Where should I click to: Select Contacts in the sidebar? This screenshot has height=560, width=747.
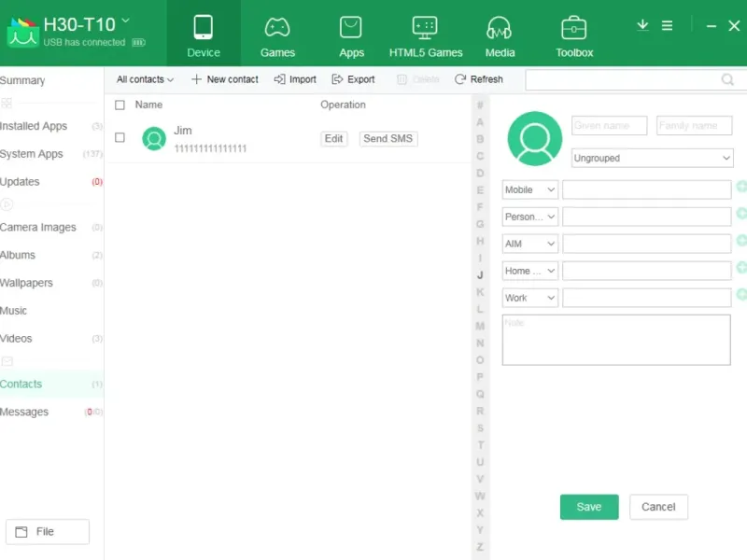tap(51, 384)
